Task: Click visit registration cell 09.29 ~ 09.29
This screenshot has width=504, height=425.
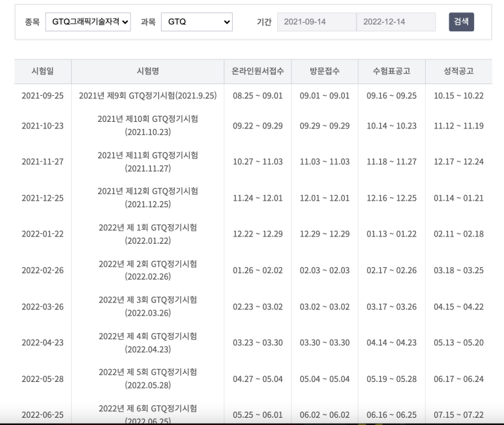Action: 325,126
